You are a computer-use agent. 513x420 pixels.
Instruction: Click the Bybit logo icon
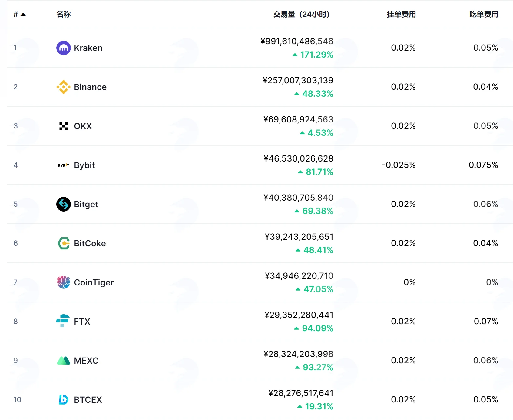click(x=64, y=165)
